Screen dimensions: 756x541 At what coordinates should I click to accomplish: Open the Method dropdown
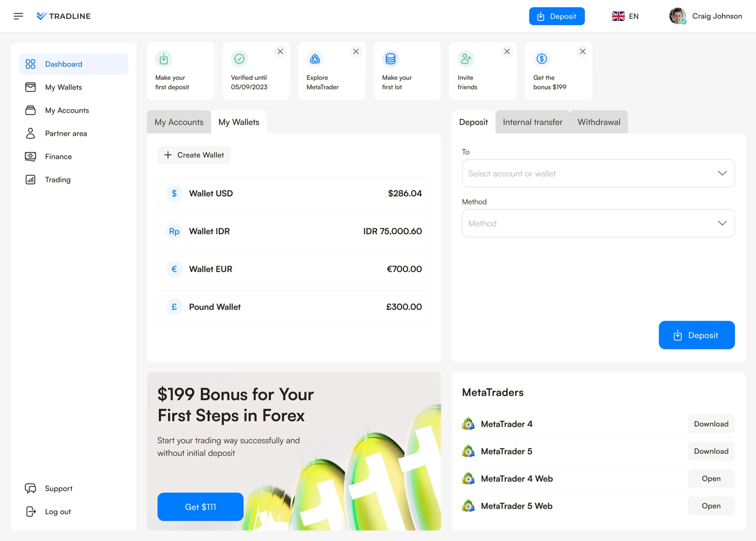coord(598,223)
